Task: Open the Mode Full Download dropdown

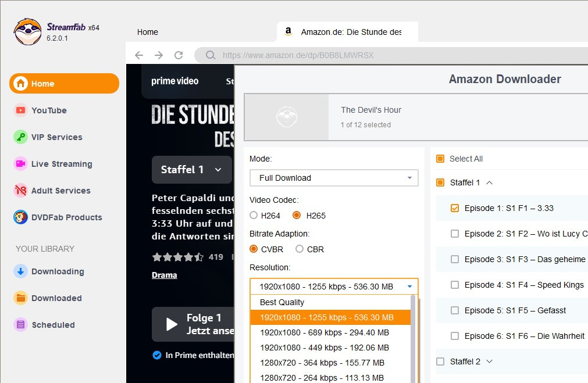Action: click(334, 178)
